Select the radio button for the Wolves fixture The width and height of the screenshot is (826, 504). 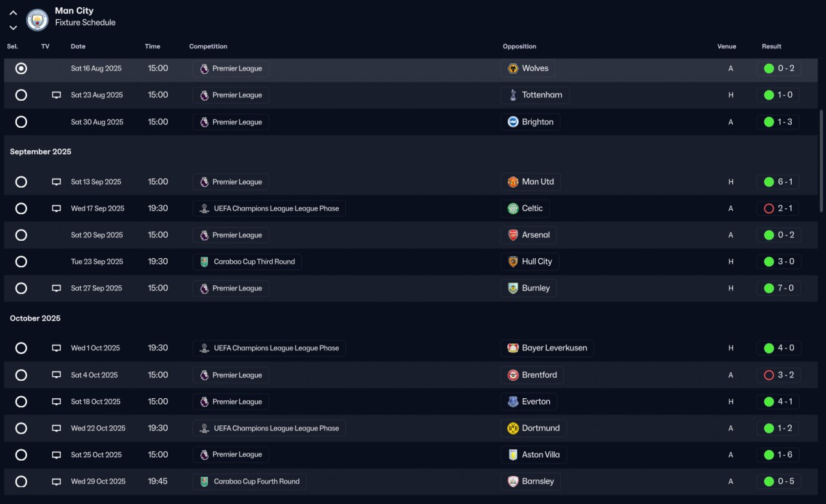coord(21,68)
